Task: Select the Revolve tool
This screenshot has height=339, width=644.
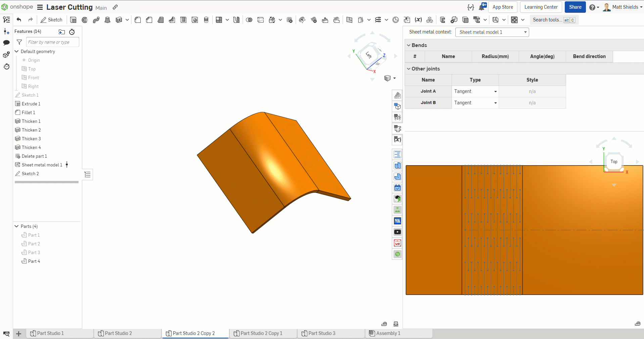Action: [x=85, y=20]
